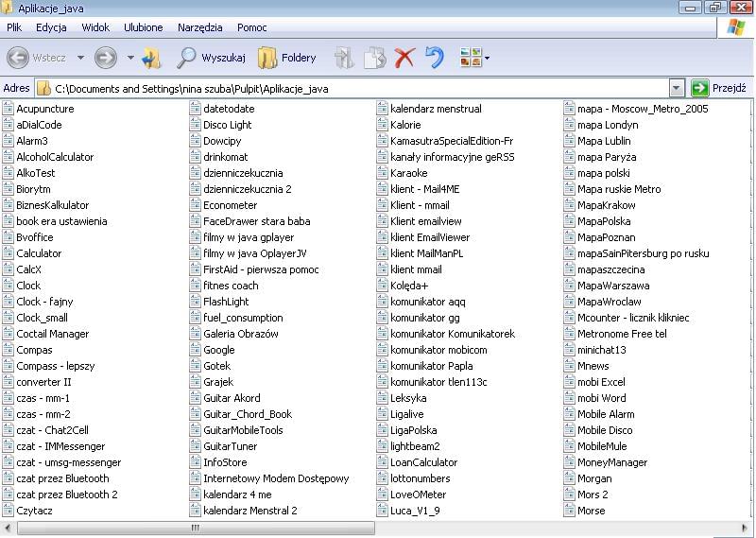Open the Edycja menu

pos(51,27)
